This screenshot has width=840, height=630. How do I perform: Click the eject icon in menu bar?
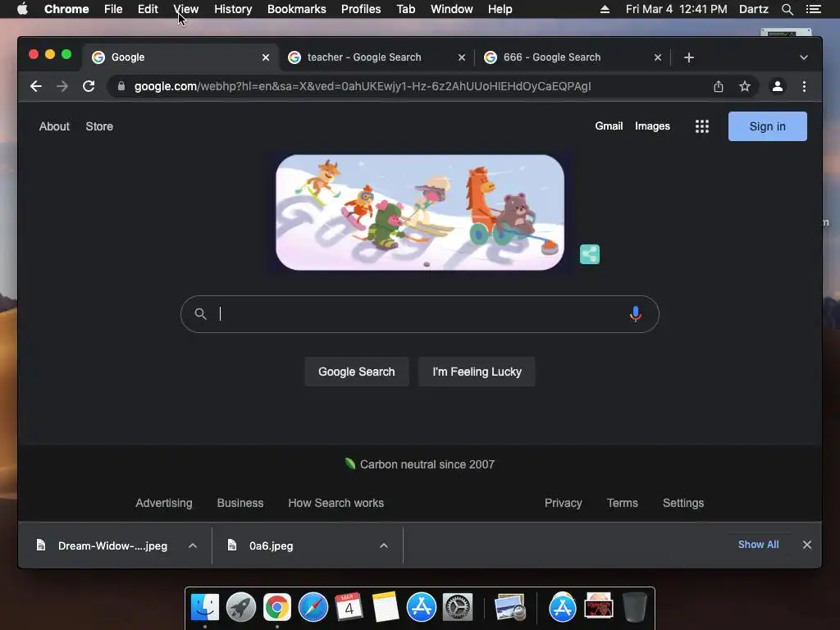pos(605,9)
